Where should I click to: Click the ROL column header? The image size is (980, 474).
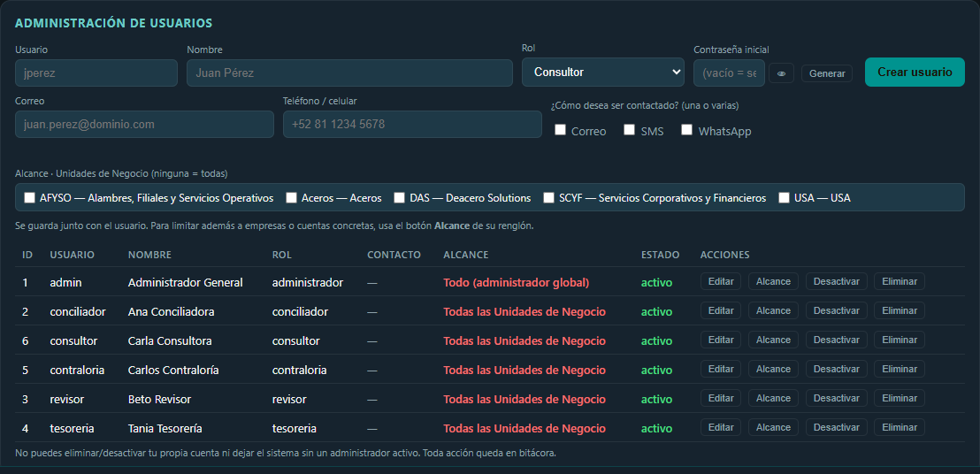tap(282, 255)
